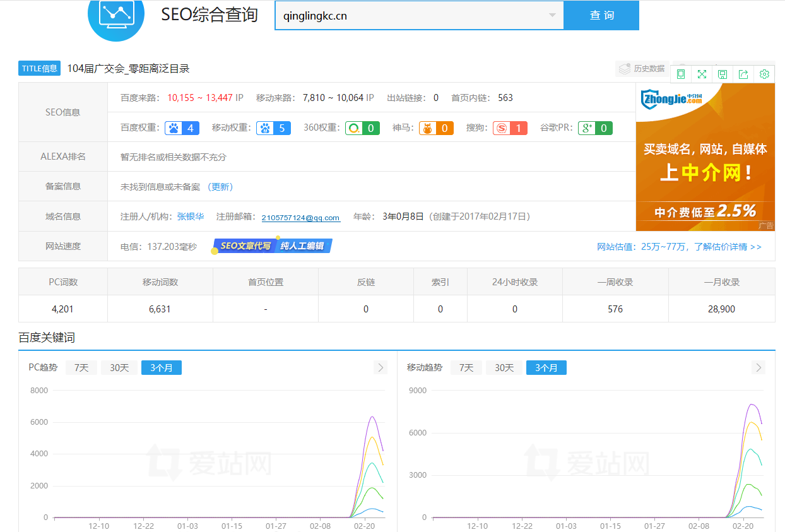The width and height of the screenshot is (785, 532).
Task: Click the fullscreen expand arrows icon
Action: tap(702, 74)
